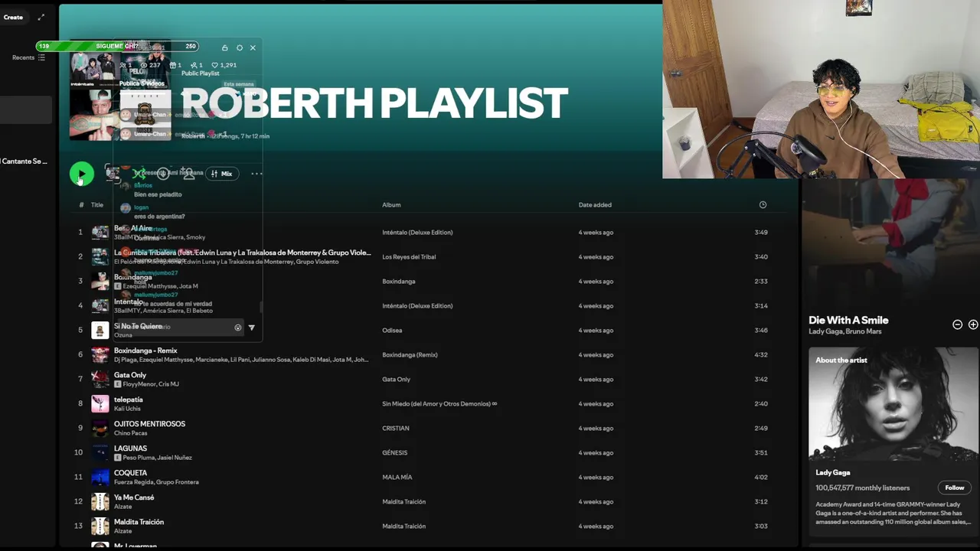
Task: Click the SIGUEME CHI? follower goal bar
Action: tap(117, 46)
